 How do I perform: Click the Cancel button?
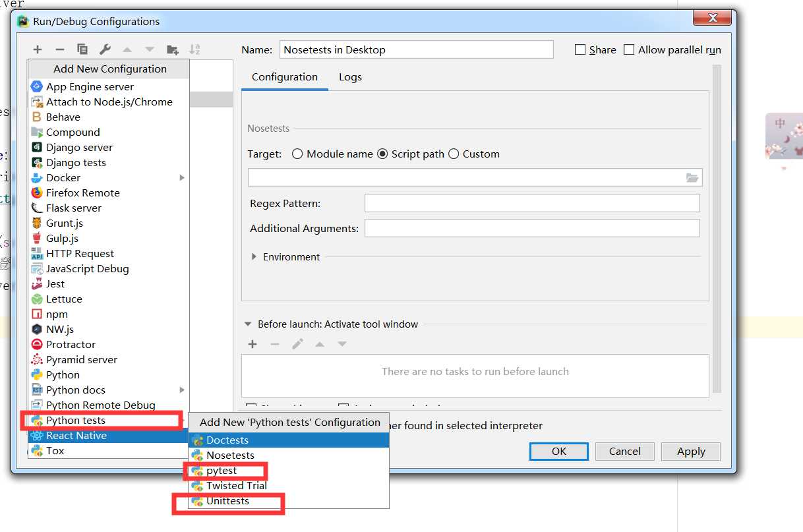tap(625, 452)
